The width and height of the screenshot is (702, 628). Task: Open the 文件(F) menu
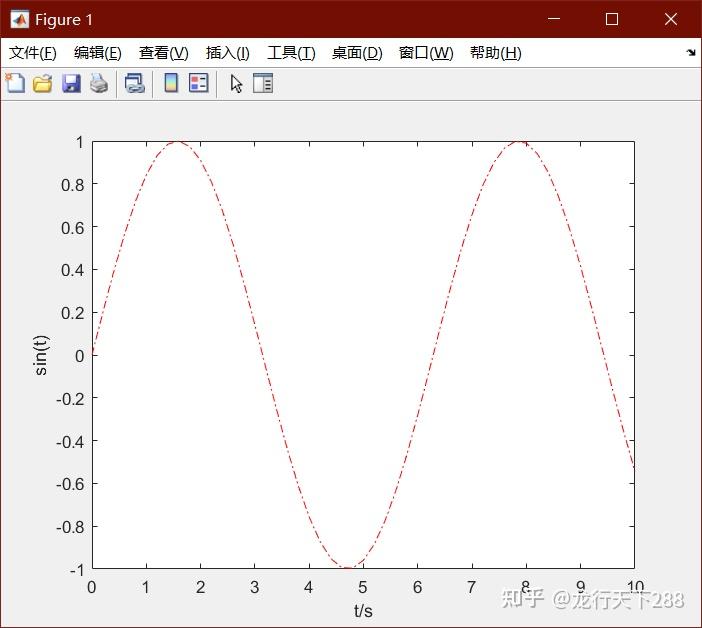33,53
